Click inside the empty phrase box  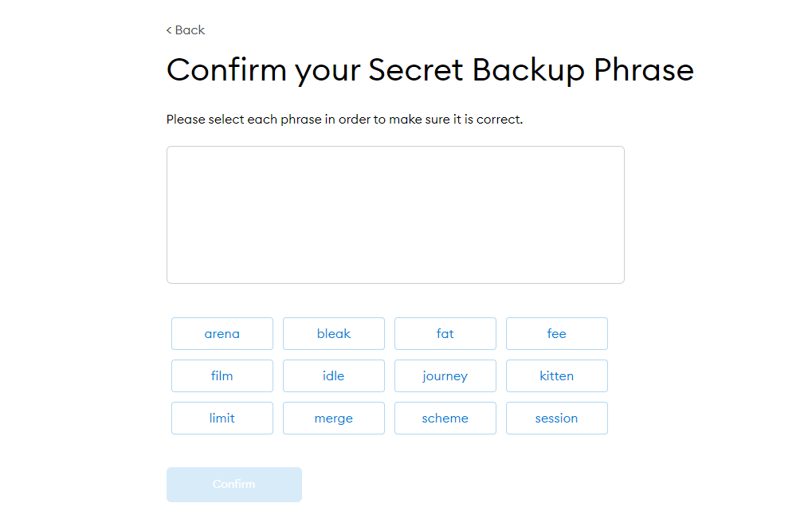click(396, 214)
